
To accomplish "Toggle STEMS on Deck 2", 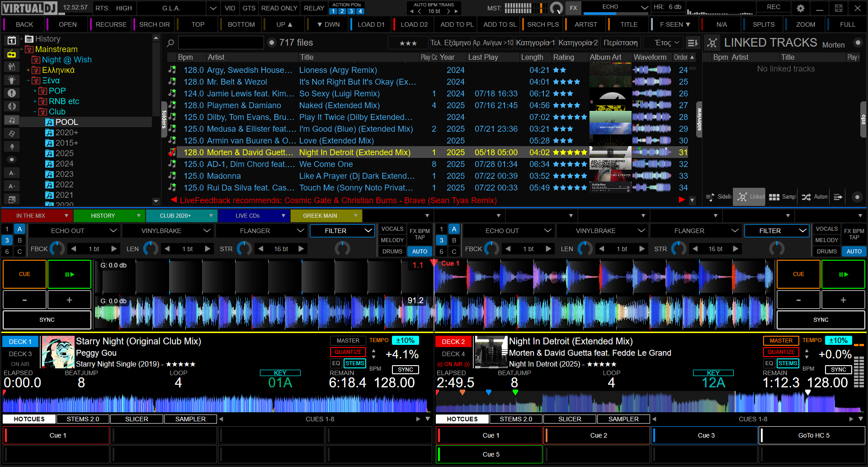I will [x=788, y=363].
